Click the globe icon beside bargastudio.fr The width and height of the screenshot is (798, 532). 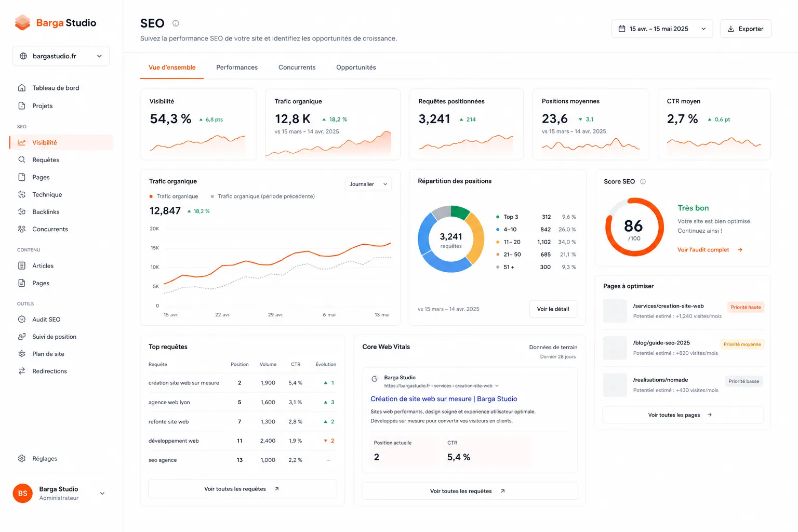23,56
